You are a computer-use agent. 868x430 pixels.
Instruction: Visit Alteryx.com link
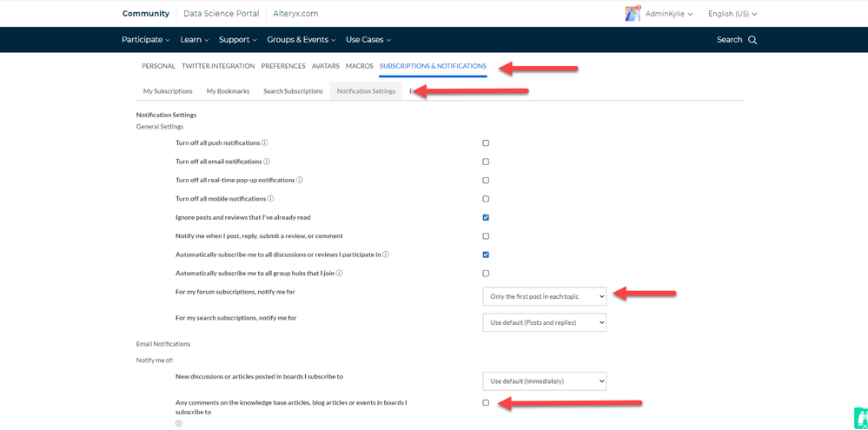point(295,14)
